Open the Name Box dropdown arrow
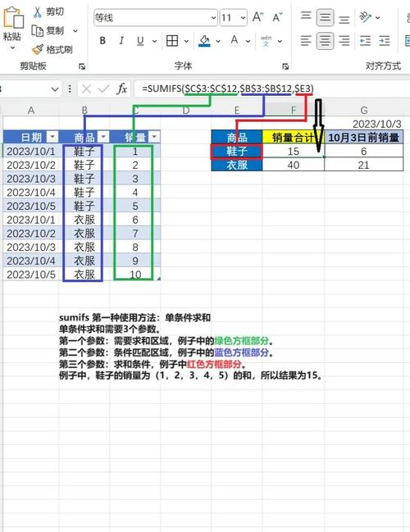This screenshot has height=532, width=410. tap(55, 89)
